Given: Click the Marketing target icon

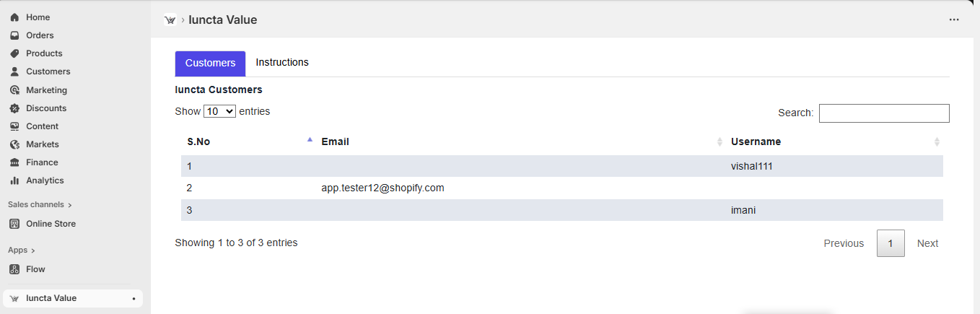Looking at the screenshot, I should [14, 90].
